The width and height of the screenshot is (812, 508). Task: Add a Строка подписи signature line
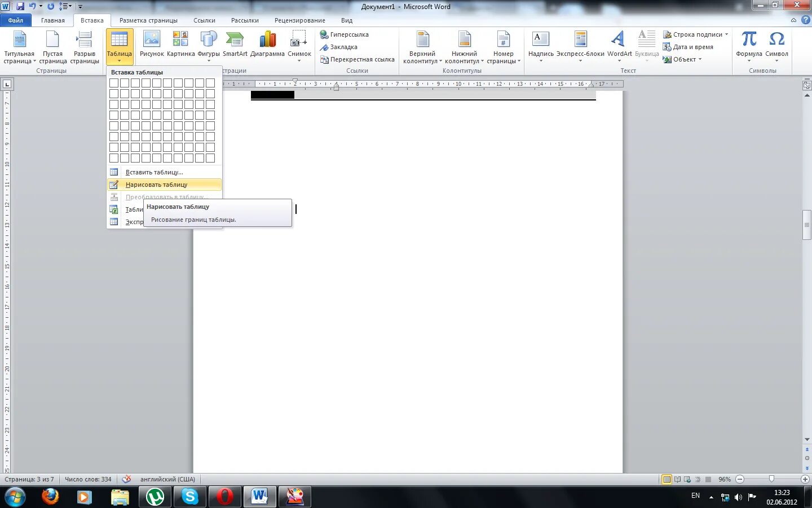pyautogui.click(x=696, y=34)
